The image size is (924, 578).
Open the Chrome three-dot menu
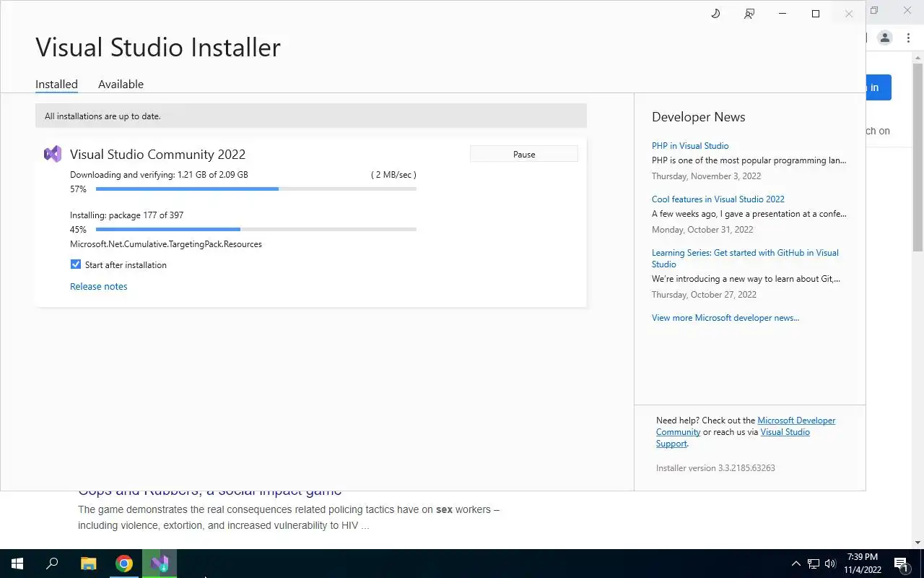coord(908,38)
